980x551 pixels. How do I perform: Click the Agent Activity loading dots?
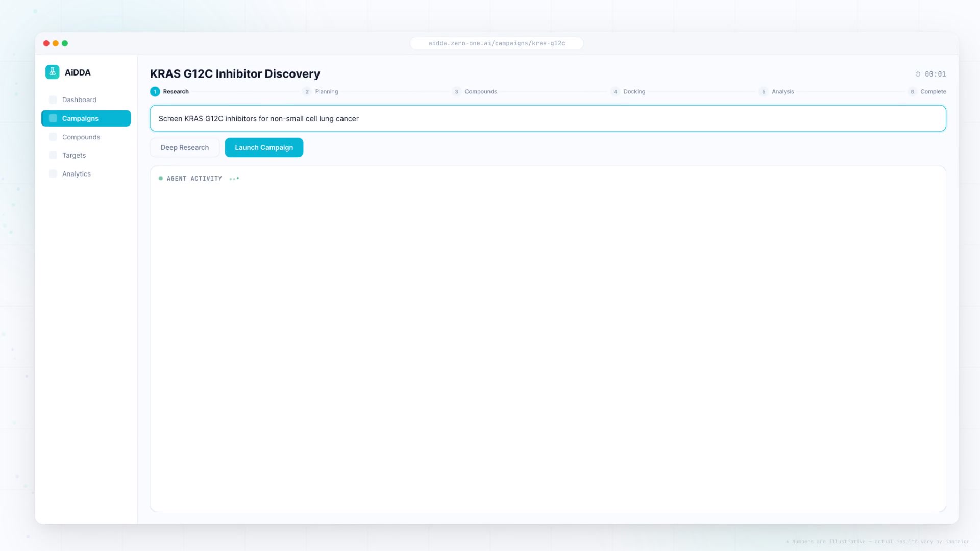pos(234,178)
